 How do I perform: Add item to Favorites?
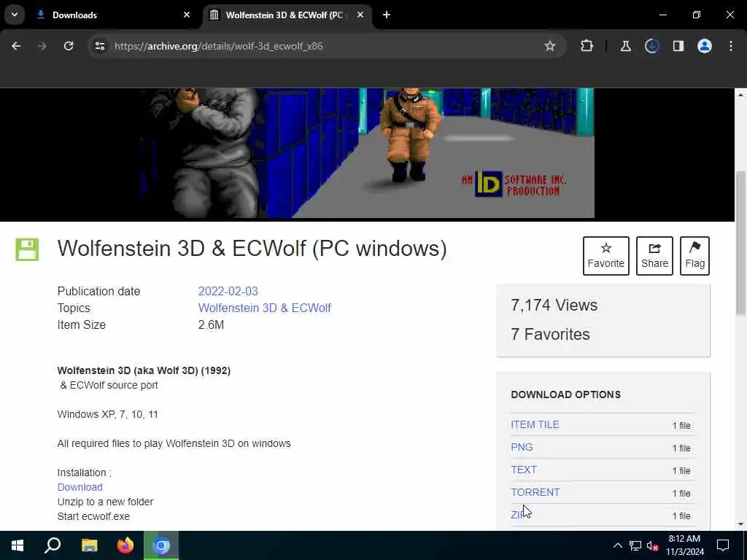605,256
